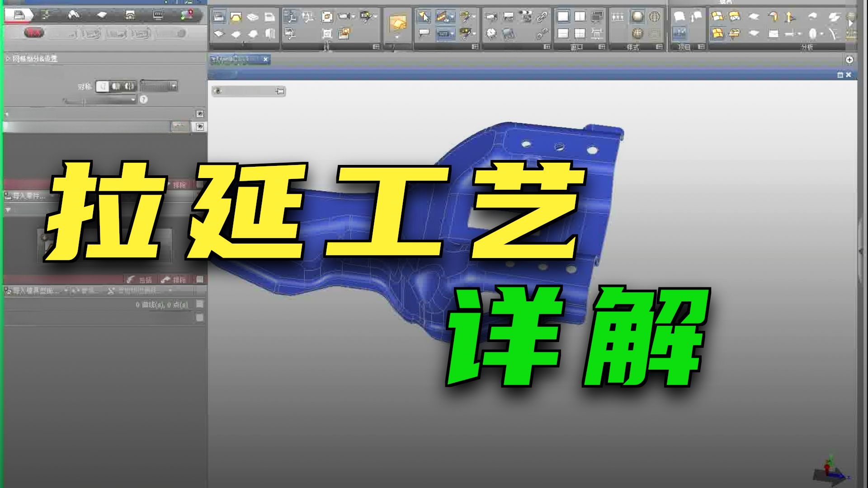Select the shaded sphere display style icon
Viewport: 868px width, 488px height.
click(637, 17)
